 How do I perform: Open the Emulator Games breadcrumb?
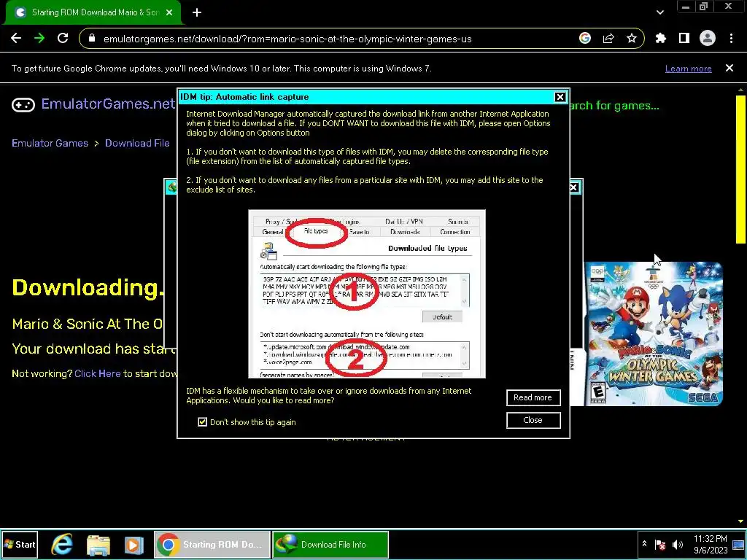click(50, 144)
